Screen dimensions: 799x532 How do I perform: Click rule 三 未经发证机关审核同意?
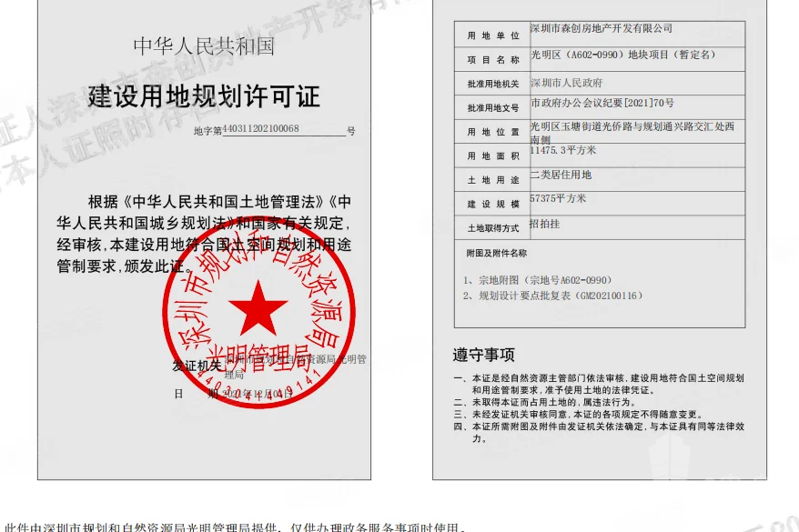(579, 415)
